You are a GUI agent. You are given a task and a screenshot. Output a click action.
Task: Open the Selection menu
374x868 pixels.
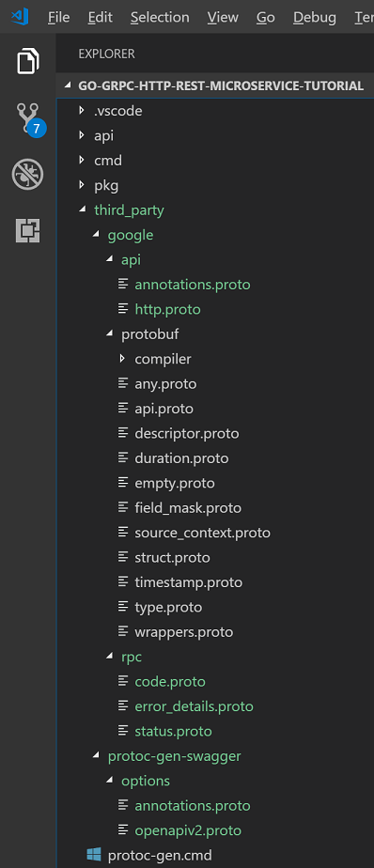point(160,17)
